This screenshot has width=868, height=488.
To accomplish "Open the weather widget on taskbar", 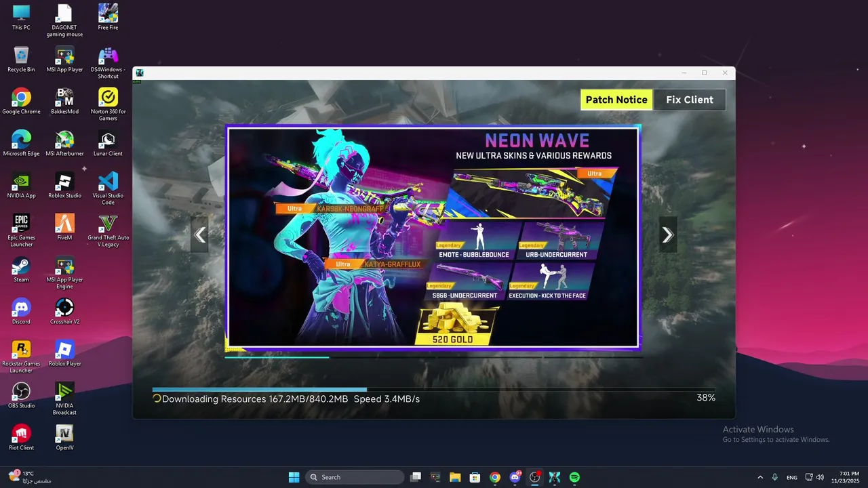I will point(31,477).
